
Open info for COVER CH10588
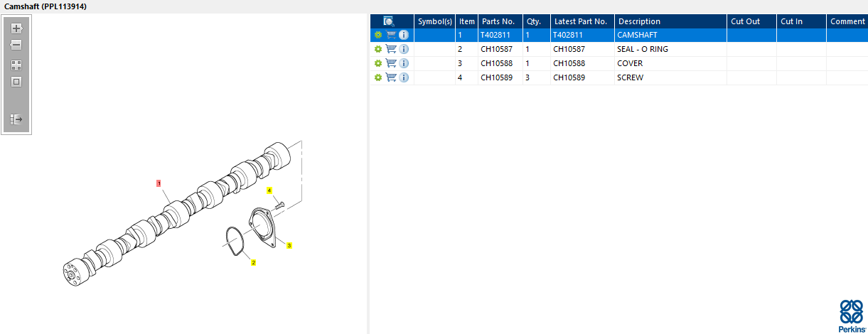point(404,63)
